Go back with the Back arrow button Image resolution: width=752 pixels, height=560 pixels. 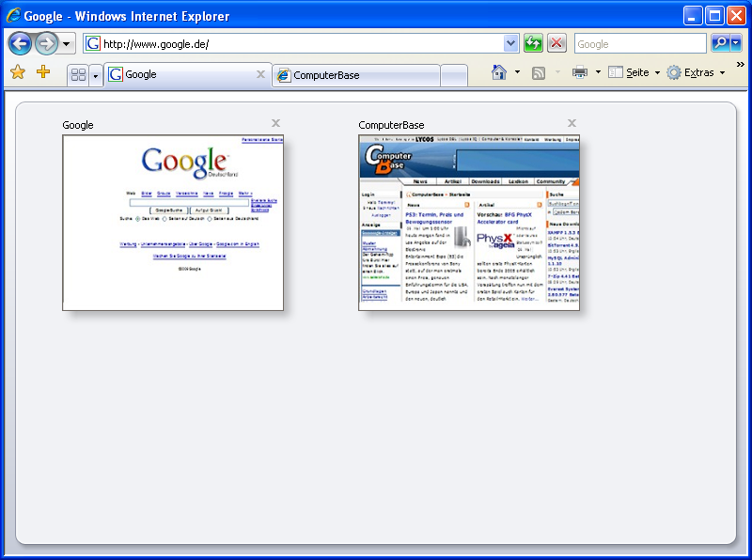[x=20, y=44]
